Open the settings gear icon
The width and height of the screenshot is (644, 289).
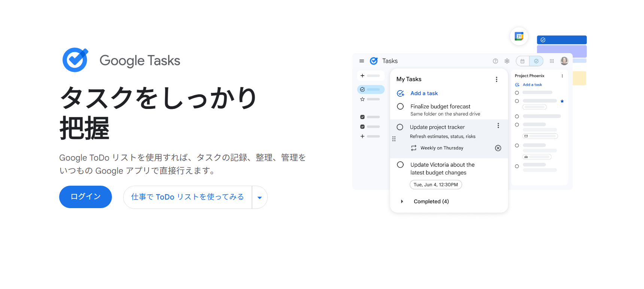click(507, 61)
